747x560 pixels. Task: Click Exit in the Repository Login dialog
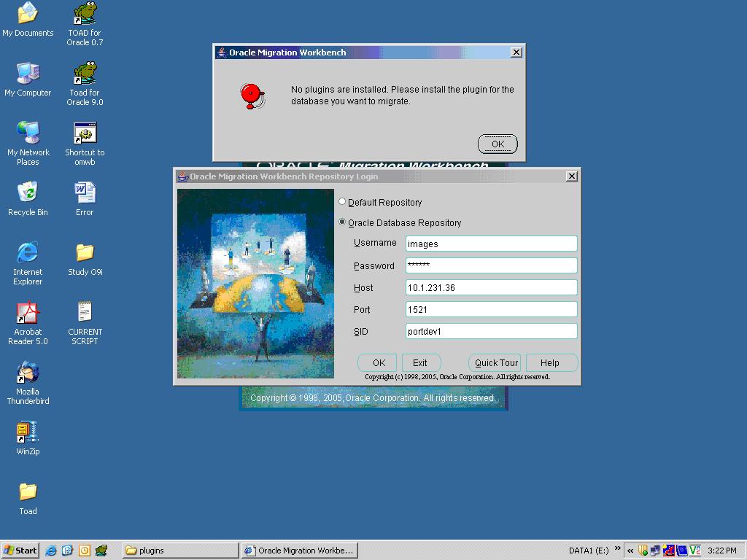(x=420, y=363)
